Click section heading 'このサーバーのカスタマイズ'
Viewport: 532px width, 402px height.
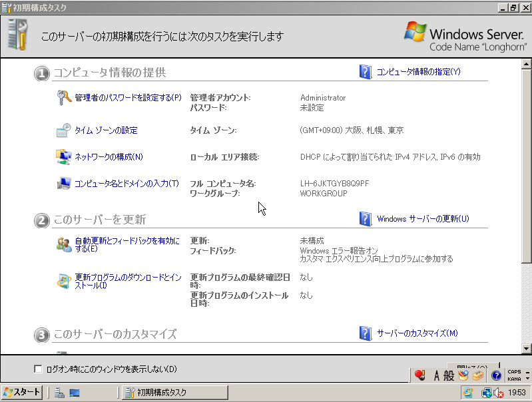point(115,334)
